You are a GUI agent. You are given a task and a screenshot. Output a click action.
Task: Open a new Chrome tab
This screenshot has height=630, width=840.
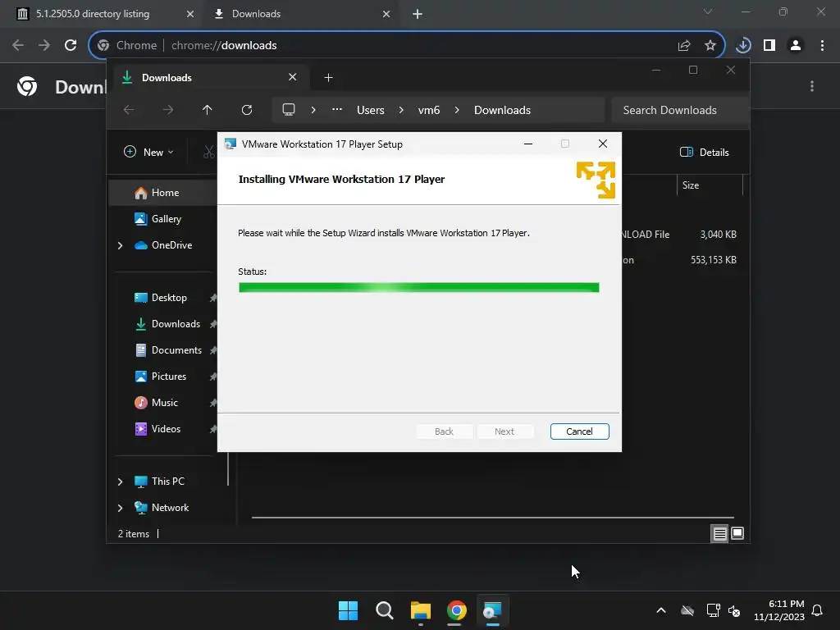pos(418,14)
